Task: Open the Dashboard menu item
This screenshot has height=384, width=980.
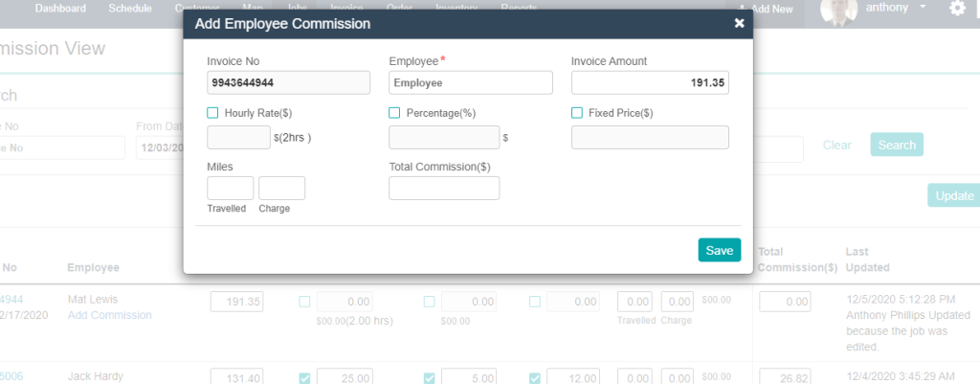Action: pos(60,9)
